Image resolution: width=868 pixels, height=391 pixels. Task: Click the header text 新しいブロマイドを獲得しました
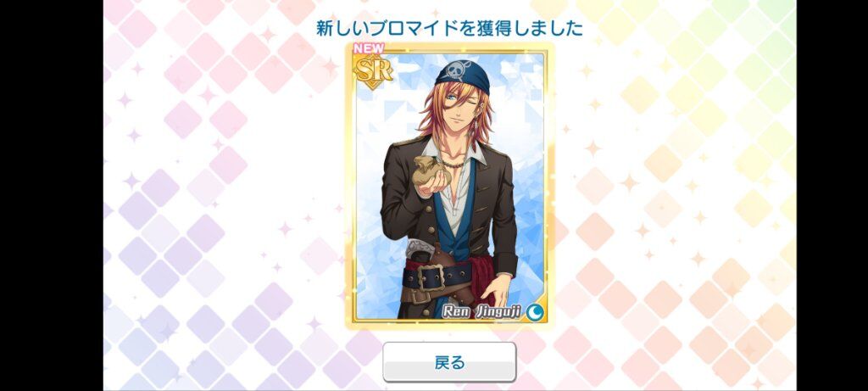click(x=449, y=28)
